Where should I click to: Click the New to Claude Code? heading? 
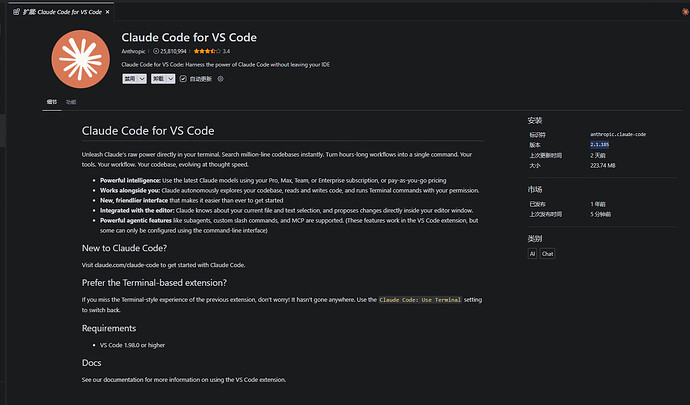pyautogui.click(x=124, y=248)
